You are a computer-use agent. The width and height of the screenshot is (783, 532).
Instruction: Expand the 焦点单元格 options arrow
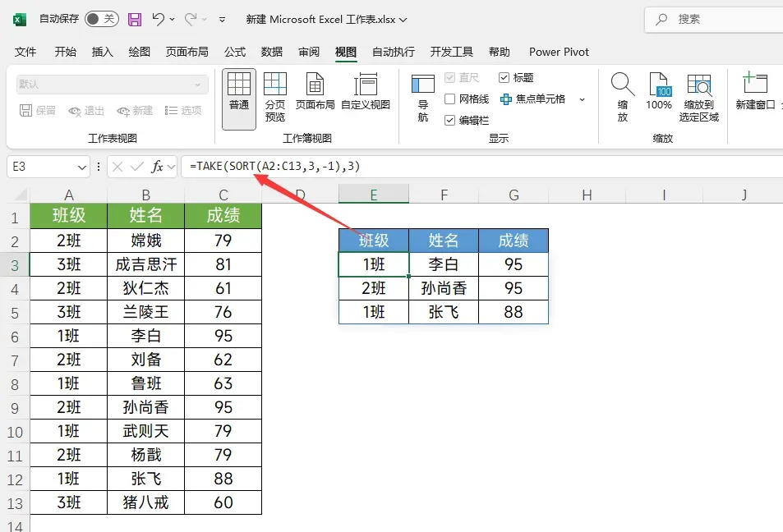582,99
